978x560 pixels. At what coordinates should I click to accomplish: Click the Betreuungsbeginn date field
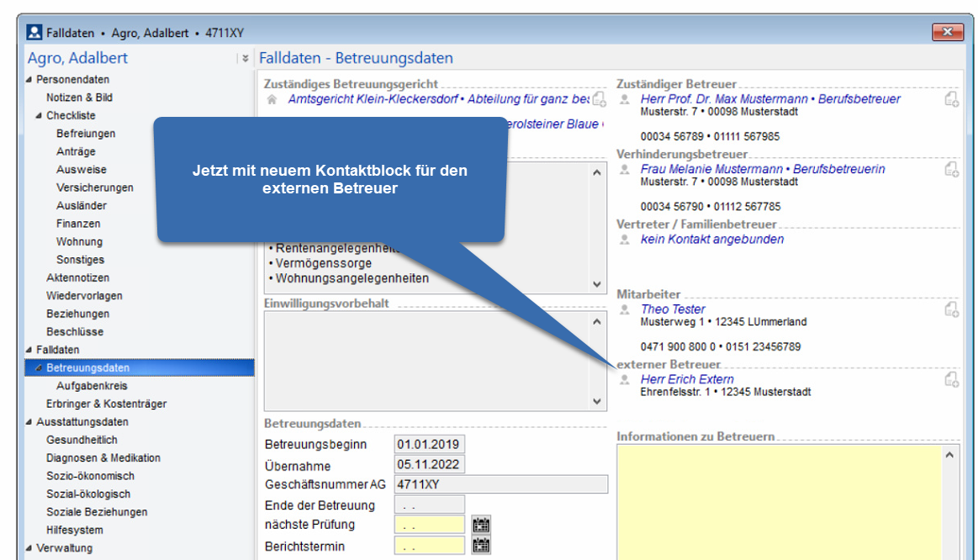click(429, 445)
